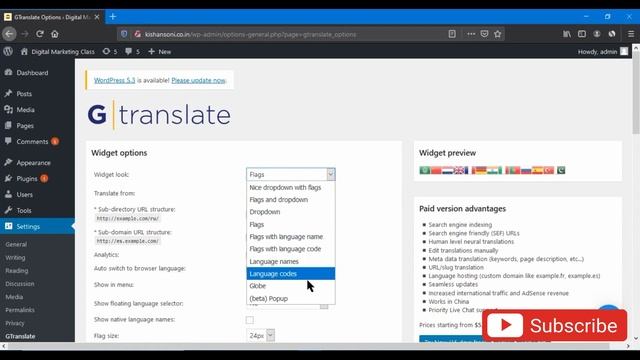This screenshot has height=360, width=640.
Task: Click the Save to Pocket icon
Action: tap(484, 34)
